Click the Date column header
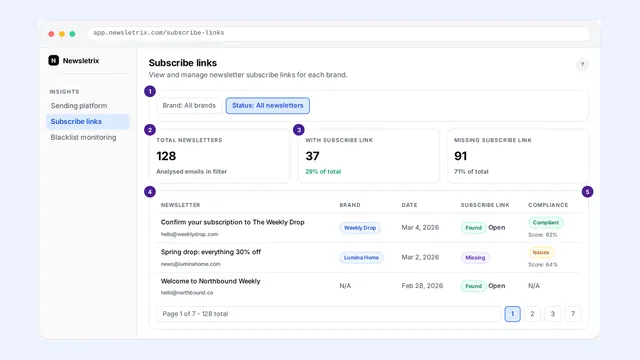The width and height of the screenshot is (640, 360). click(x=409, y=205)
